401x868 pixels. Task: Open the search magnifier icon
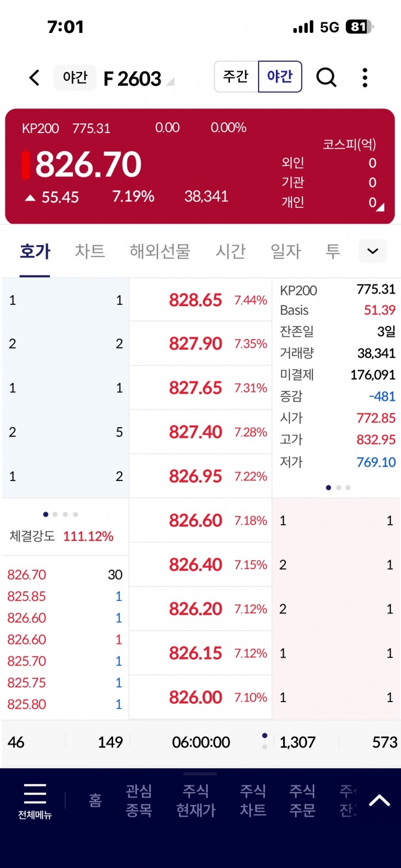coord(326,77)
